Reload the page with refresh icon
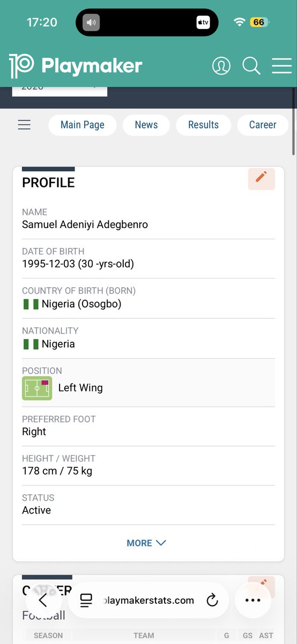The width and height of the screenshot is (297, 644). pos(212,601)
